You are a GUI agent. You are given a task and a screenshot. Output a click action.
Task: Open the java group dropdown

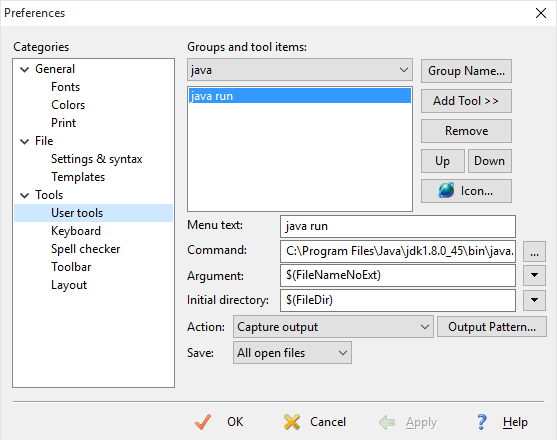(300, 70)
